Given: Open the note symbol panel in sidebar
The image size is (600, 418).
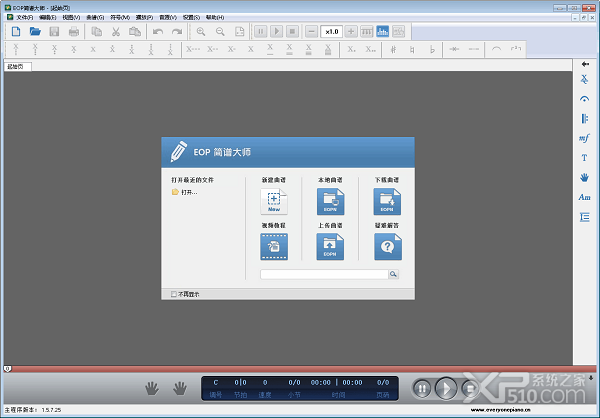Looking at the screenshot, I should point(585,79).
